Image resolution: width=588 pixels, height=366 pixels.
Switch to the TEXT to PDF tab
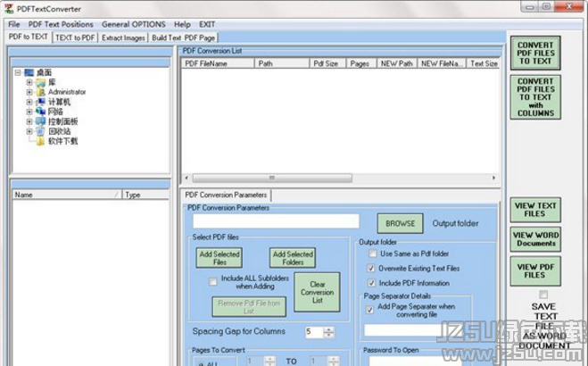click(75, 37)
